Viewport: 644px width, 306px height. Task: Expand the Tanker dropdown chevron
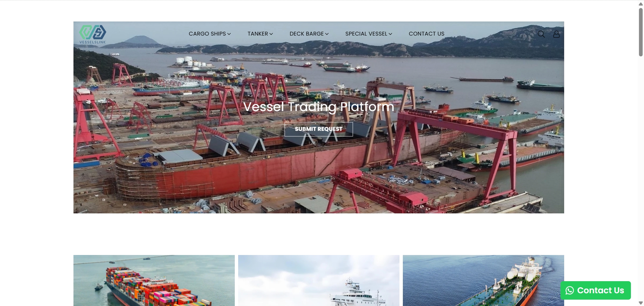271,34
